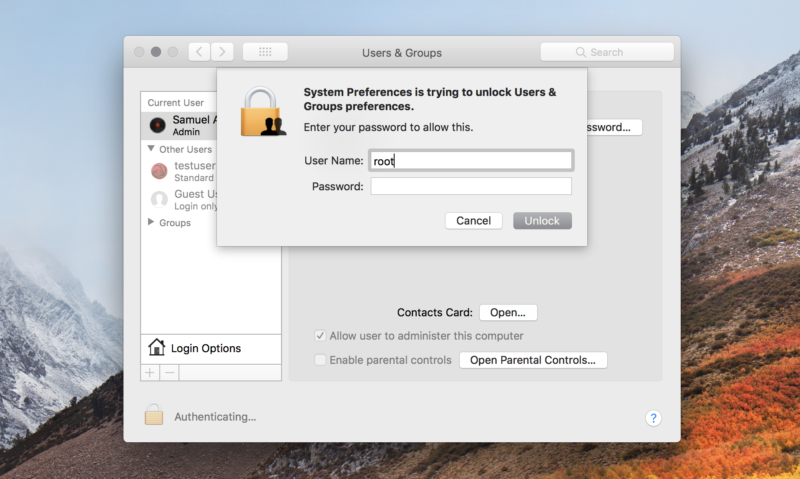
Task: Click the Contacts Card label
Action: [435, 312]
